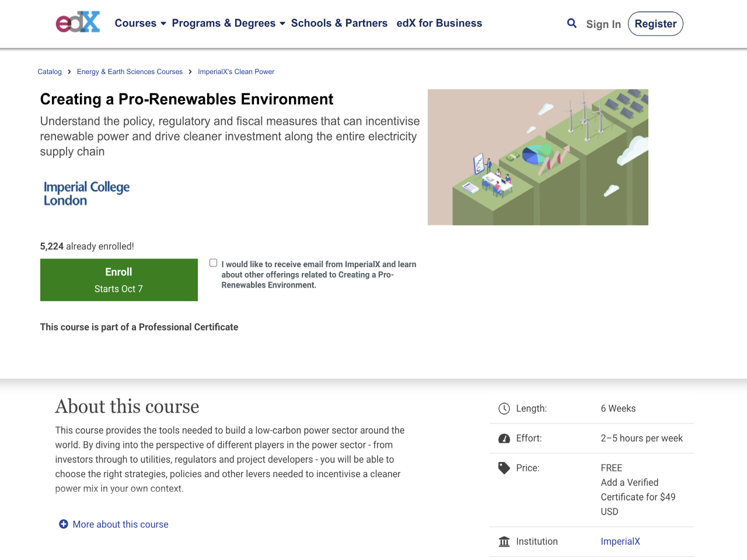Click the tag icon beside Price
Viewport: 747px width, 560px height.
[504, 468]
